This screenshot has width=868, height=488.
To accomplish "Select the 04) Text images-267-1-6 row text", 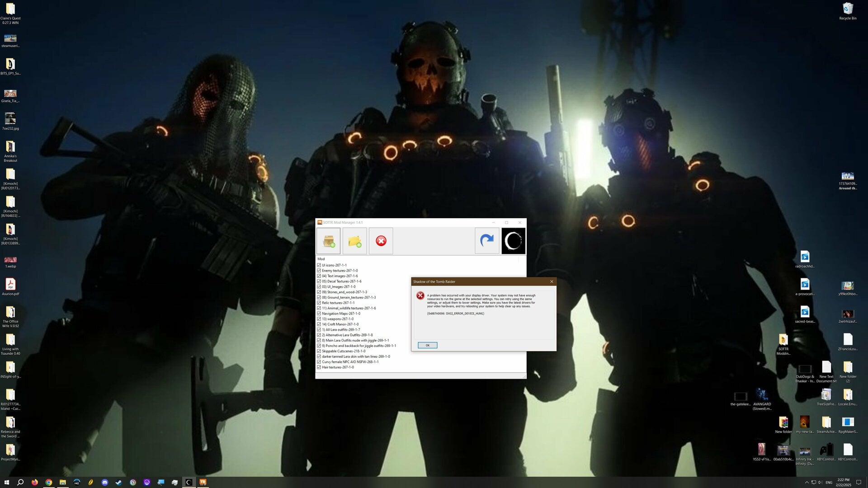I will coord(340,276).
